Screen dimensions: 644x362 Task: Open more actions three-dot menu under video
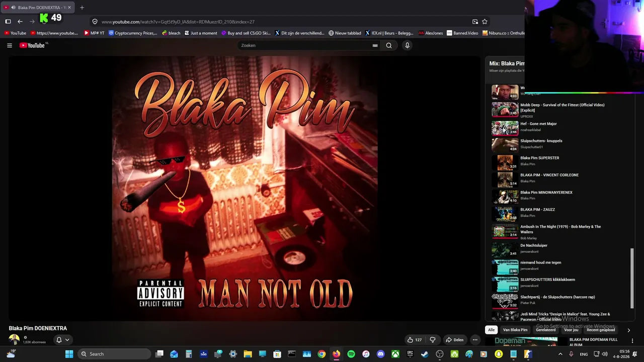pyautogui.click(x=474, y=340)
